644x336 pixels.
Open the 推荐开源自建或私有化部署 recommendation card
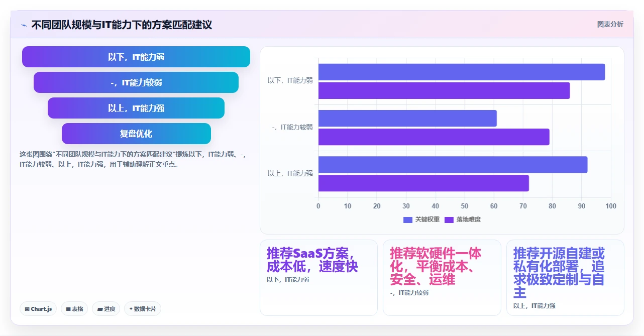[x=565, y=278]
